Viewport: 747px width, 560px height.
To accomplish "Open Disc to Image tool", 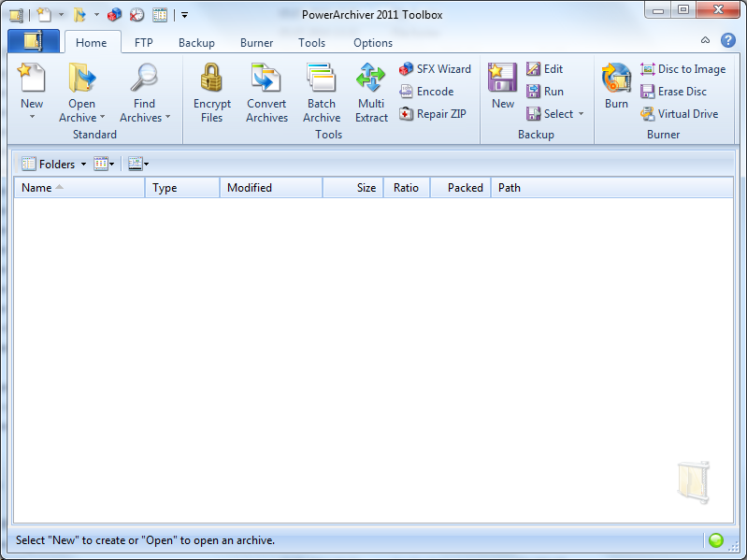I will click(683, 69).
